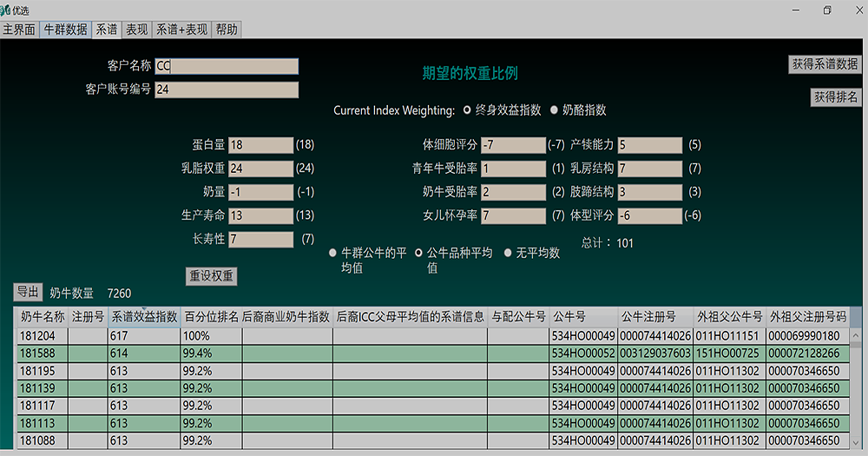
Task: Export data using 导出 button
Action: tap(28, 292)
